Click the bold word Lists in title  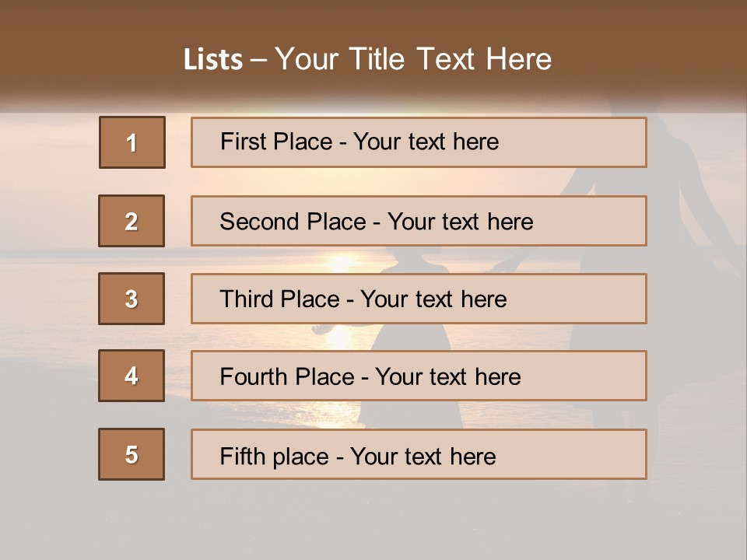[213, 60]
